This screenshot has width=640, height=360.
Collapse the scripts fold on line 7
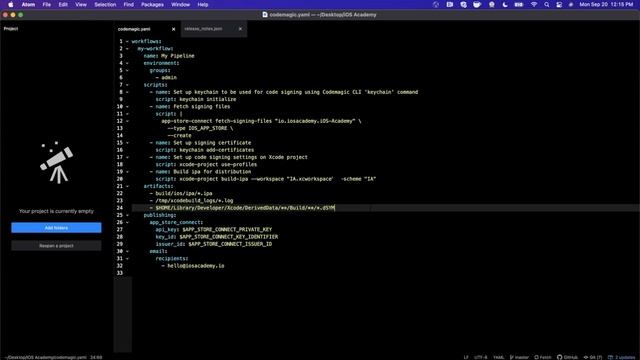coord(127,85)
